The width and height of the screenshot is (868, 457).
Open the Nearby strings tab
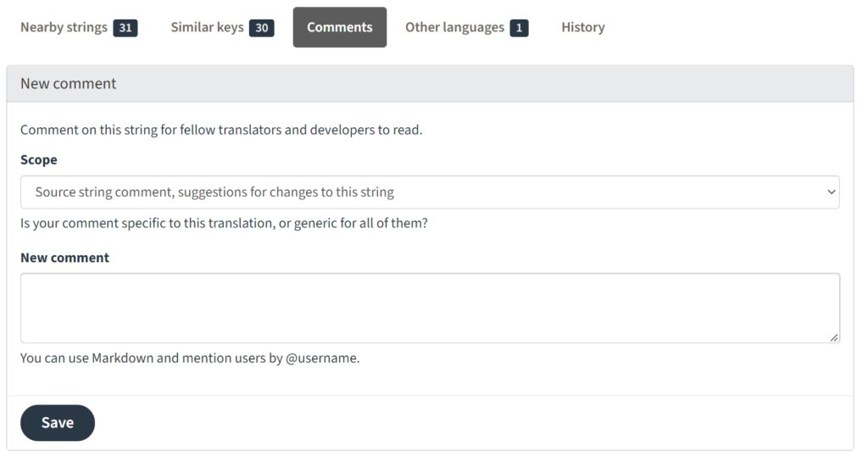(x=79, y=27)
